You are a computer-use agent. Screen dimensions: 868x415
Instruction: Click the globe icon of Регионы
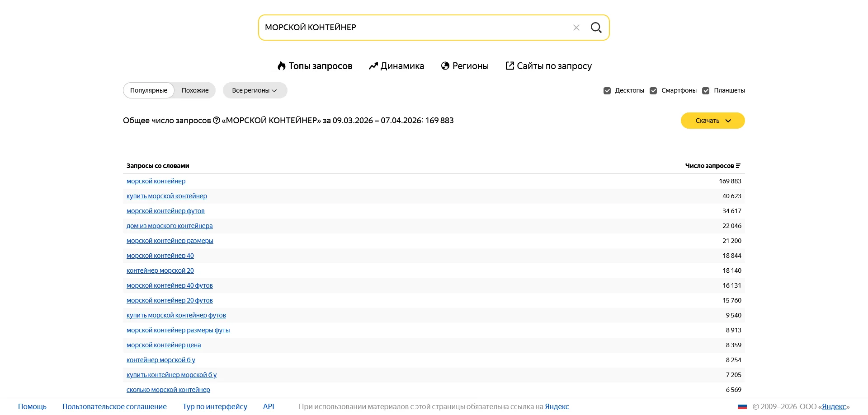[x=445, y=66]
